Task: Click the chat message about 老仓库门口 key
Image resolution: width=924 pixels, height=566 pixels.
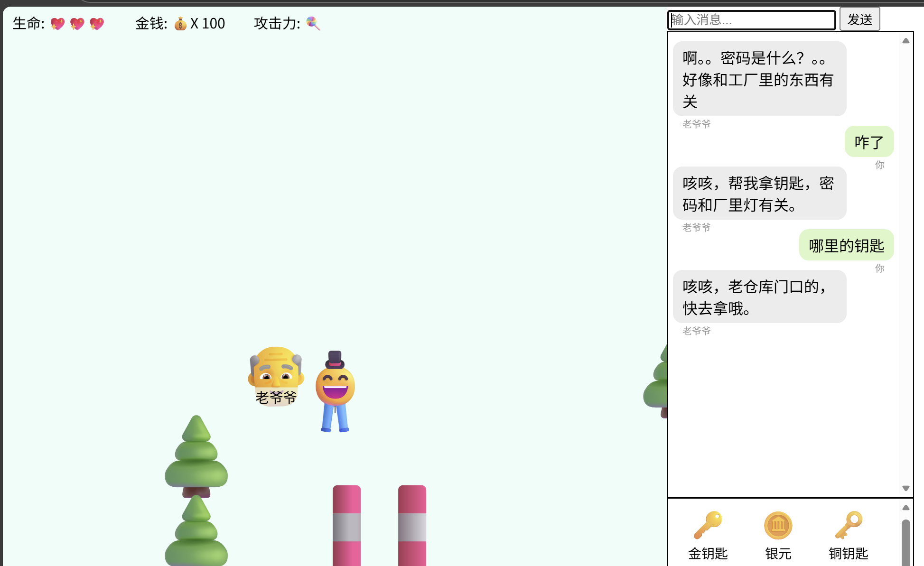Action: 759,297
